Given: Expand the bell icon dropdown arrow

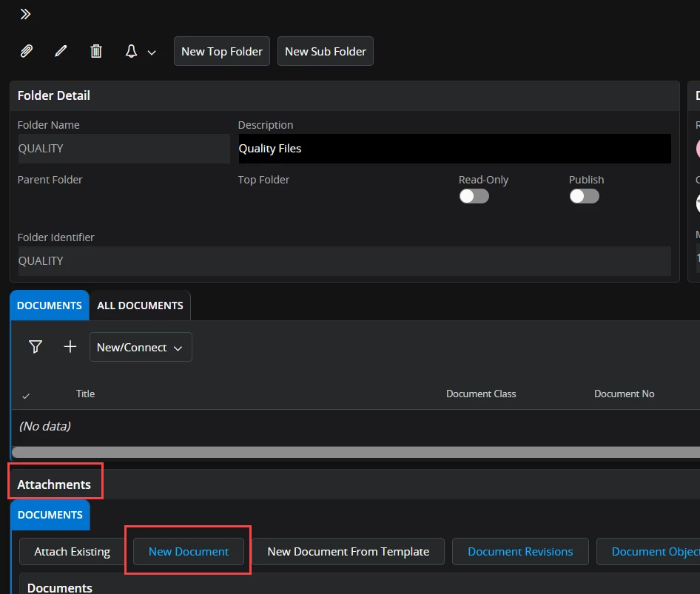Looking at the screenshot, I should [x=152, y=53].
